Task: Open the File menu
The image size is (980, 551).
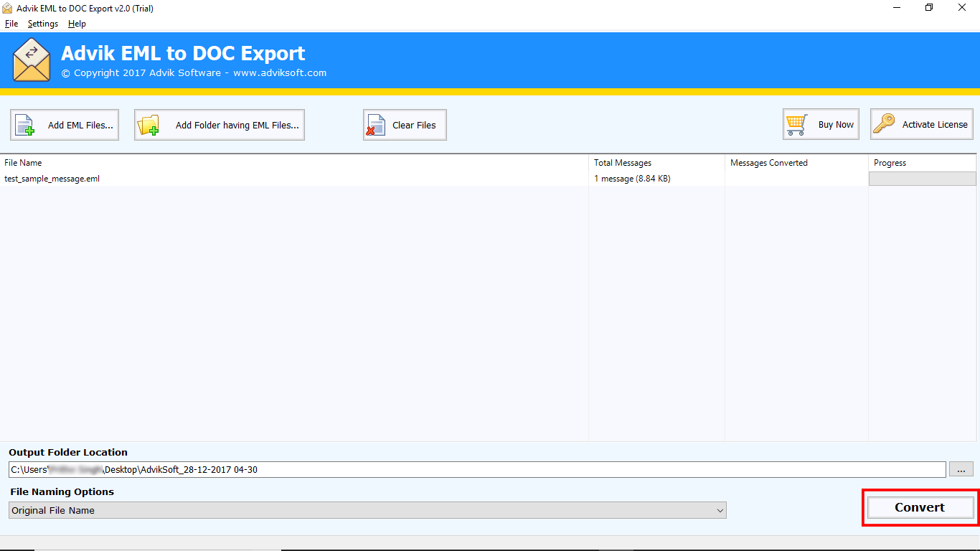Action: click(x=11, y=24)
